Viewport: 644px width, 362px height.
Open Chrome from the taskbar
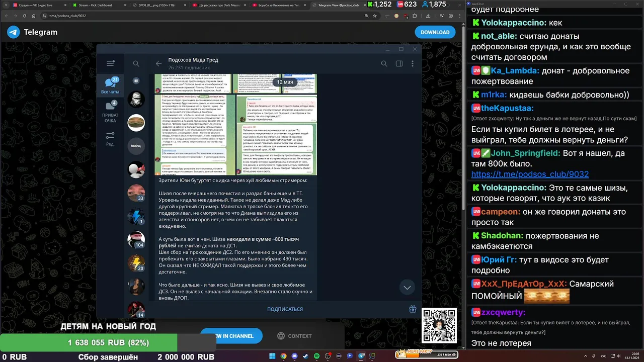click(x=284, y=356)
